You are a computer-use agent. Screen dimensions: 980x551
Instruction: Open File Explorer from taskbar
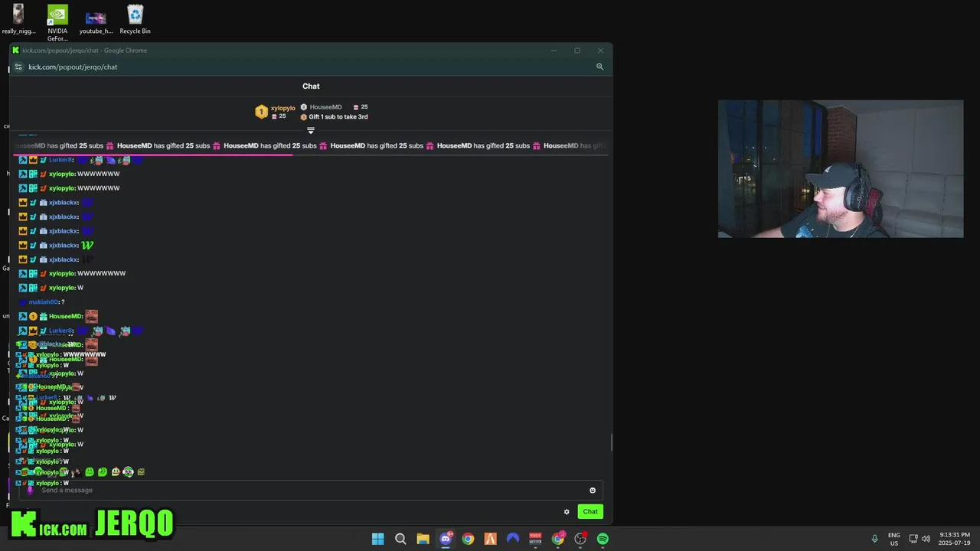tap(423, 539)
